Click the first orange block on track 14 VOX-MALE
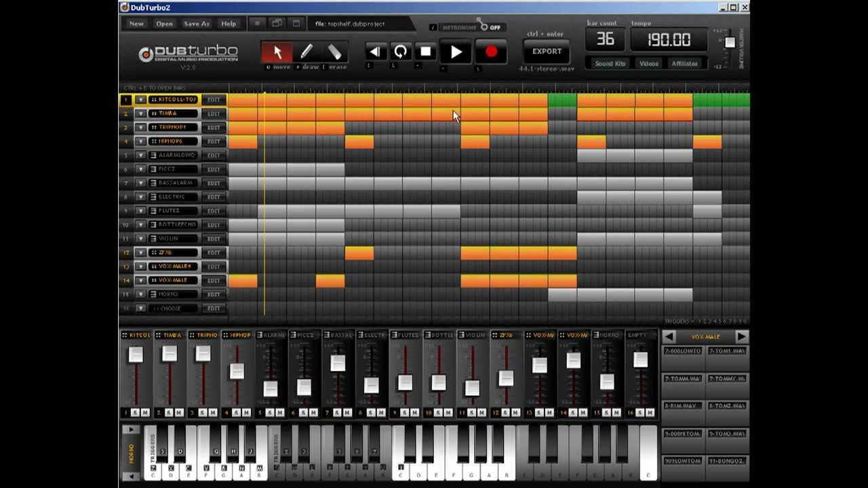 point(243,281)
